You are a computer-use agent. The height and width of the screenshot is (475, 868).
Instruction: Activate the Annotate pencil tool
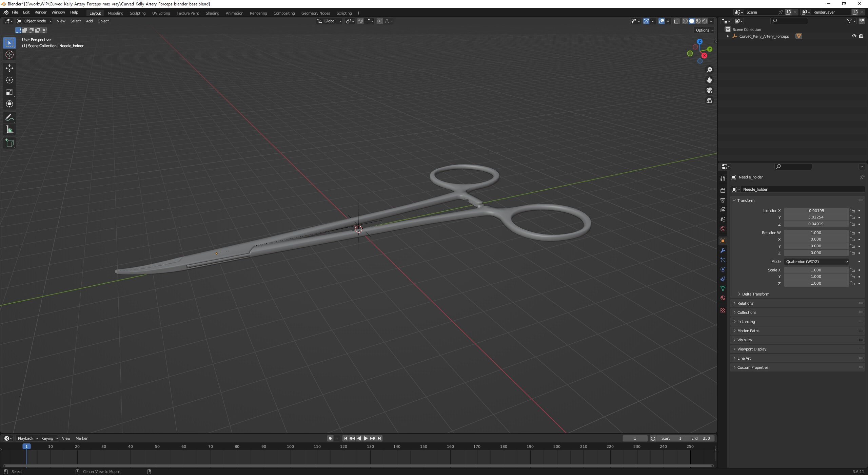coord(9,118)
